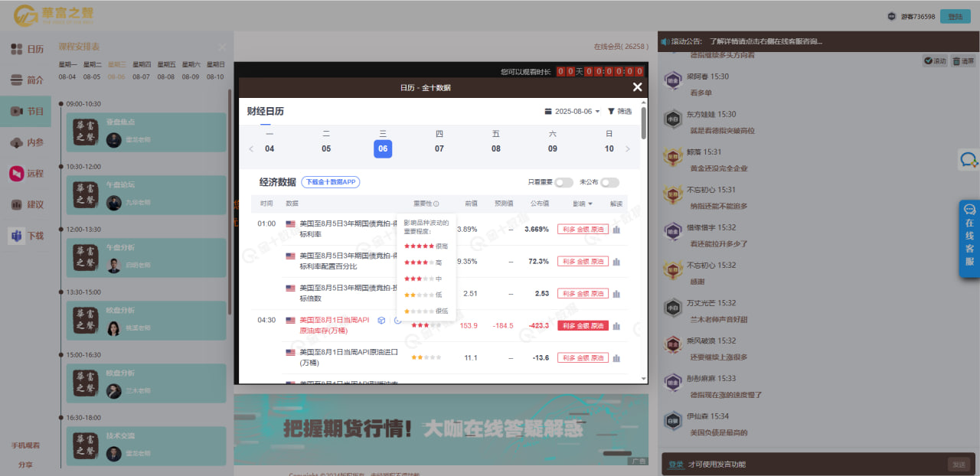Click the 下载金十数据APP button
980x476 pixels.
[x=331, y=181]
